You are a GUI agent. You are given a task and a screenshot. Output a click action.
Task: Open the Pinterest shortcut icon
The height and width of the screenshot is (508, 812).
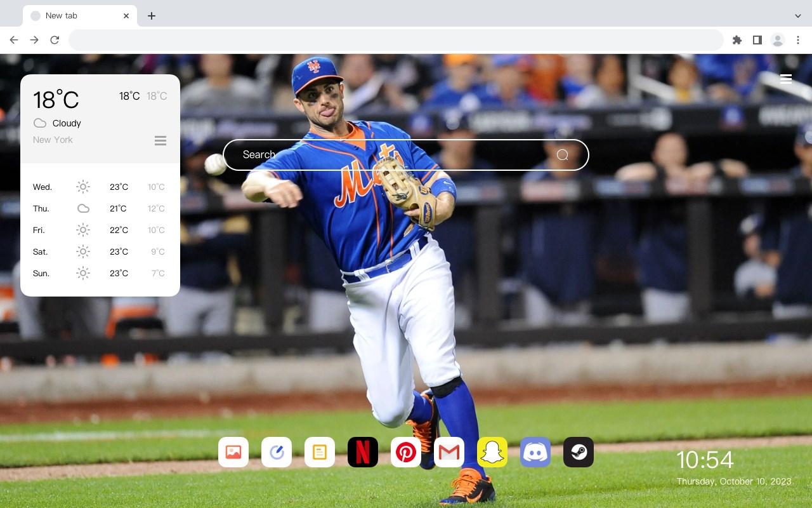click(x=406, y=452)
